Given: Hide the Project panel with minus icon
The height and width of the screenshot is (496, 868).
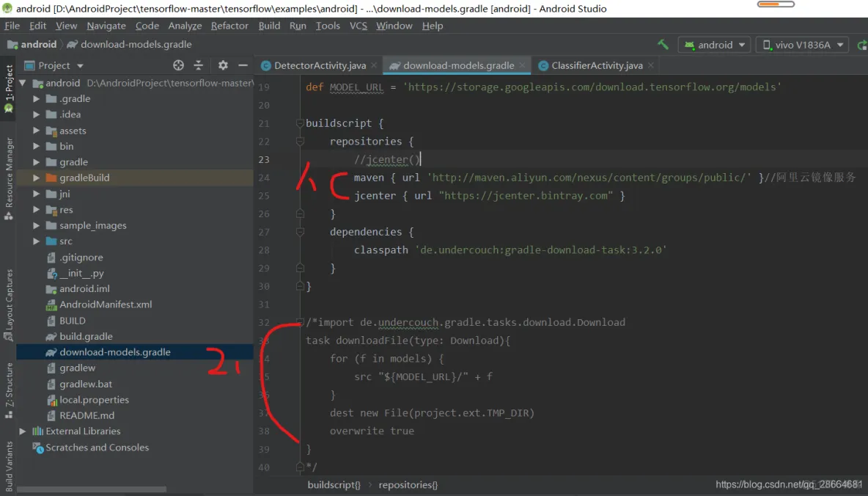Looking at the screenshot, I should (243, 65).
